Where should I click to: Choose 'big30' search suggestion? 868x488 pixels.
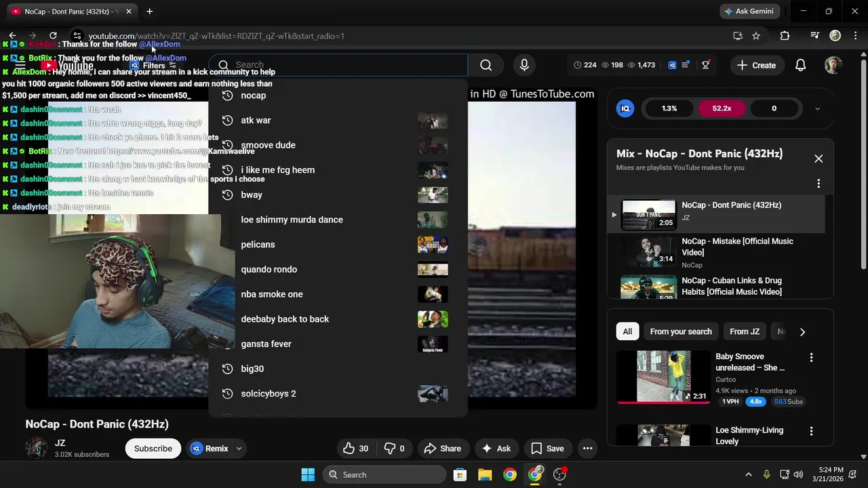tap(338, 369)
